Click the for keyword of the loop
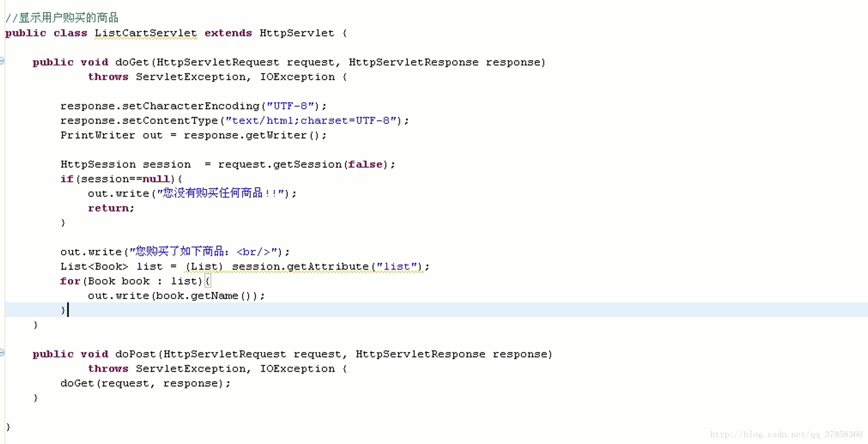The width and height of the screenshot is (868, 444). 70,281
